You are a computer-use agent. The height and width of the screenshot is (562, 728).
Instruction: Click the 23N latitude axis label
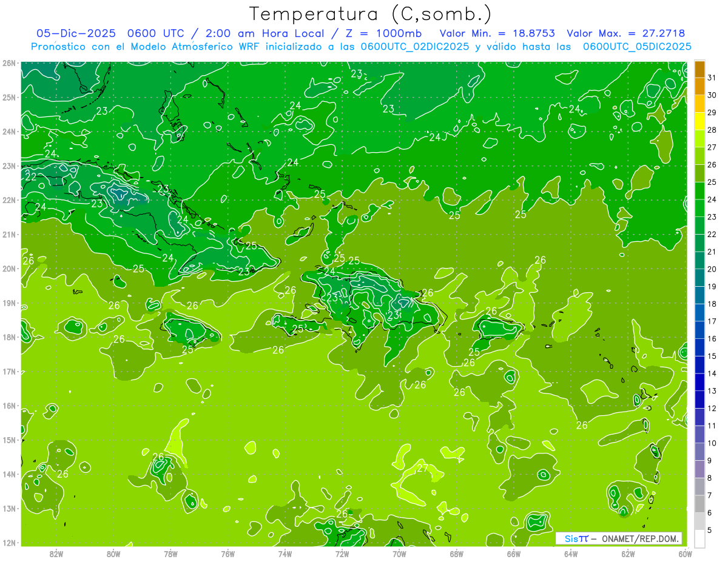click(x=8, y=166)
